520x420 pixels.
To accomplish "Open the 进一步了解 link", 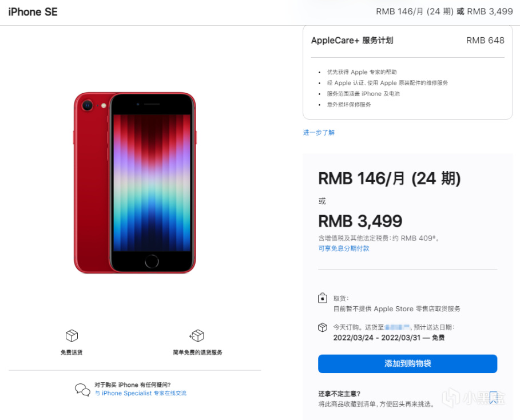I will (x=319, y=132).
